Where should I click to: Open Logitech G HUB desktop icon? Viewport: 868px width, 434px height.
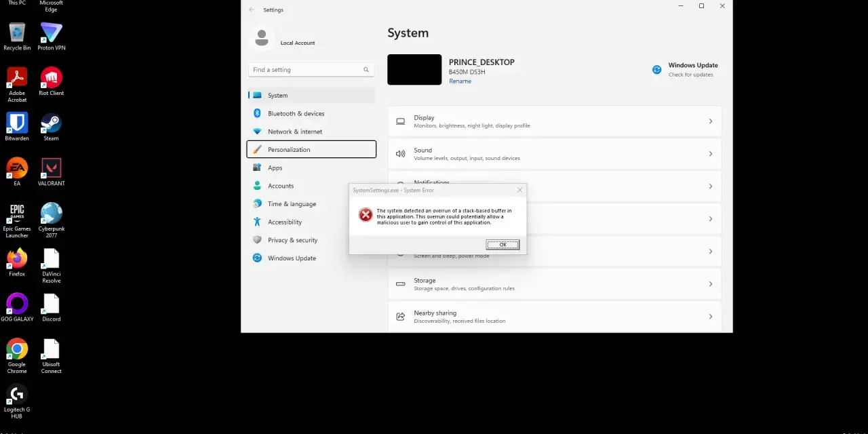(17, 401)
